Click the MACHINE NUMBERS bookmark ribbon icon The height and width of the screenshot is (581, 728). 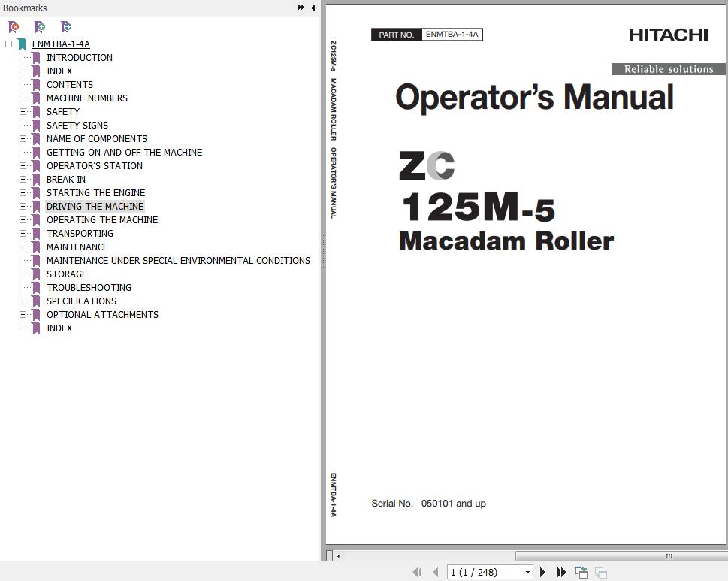36,98
